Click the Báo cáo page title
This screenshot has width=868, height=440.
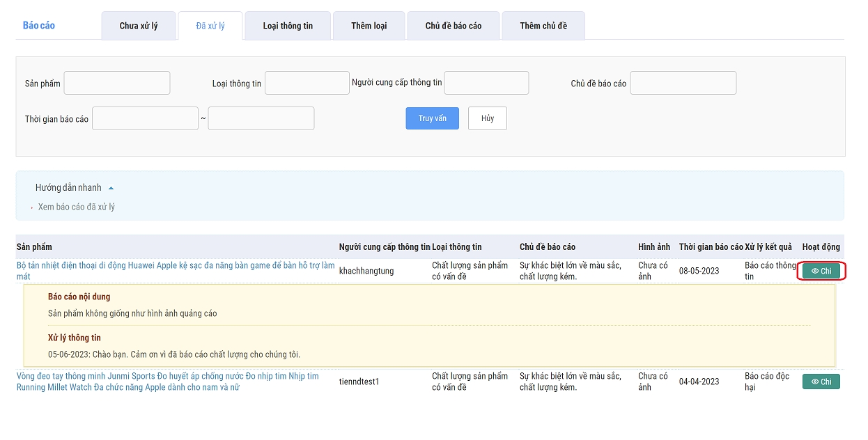(39, 26)
